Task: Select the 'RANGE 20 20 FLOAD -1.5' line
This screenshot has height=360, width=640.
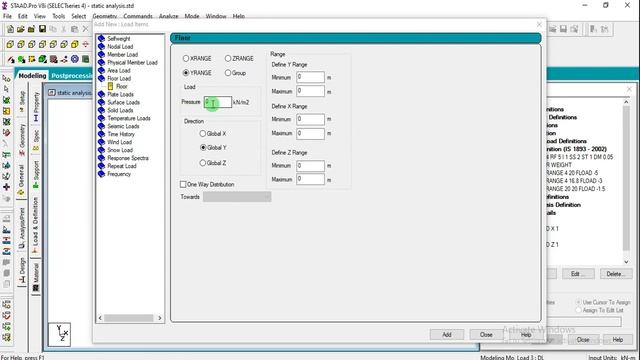Action: tap(576, 189)
